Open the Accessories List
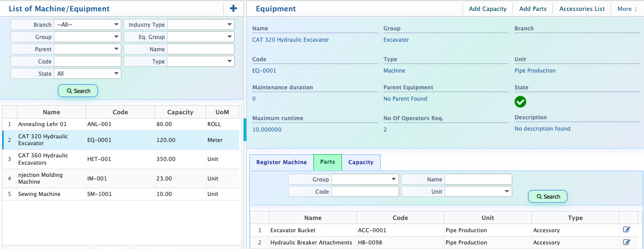The width and height of the screenshot is (644, 249). [x=582, y=9]
